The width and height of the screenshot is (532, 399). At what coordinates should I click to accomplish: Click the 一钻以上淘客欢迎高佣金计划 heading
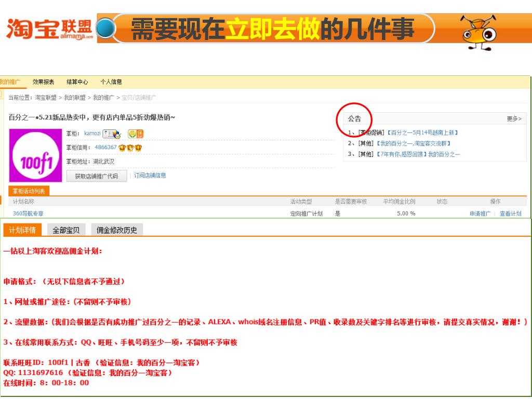[x=52, y=251]
